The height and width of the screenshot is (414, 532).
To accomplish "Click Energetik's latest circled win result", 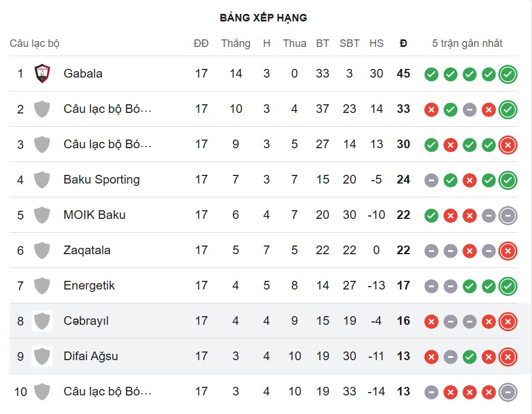I will click(x=508, y=285).
